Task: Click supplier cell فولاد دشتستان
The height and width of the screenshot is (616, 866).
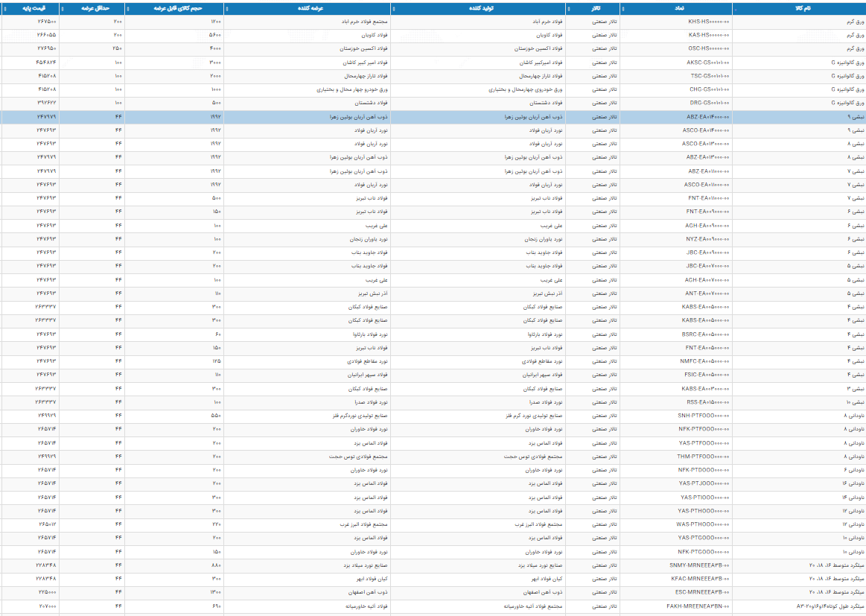Action: click(x=307, y=103)
